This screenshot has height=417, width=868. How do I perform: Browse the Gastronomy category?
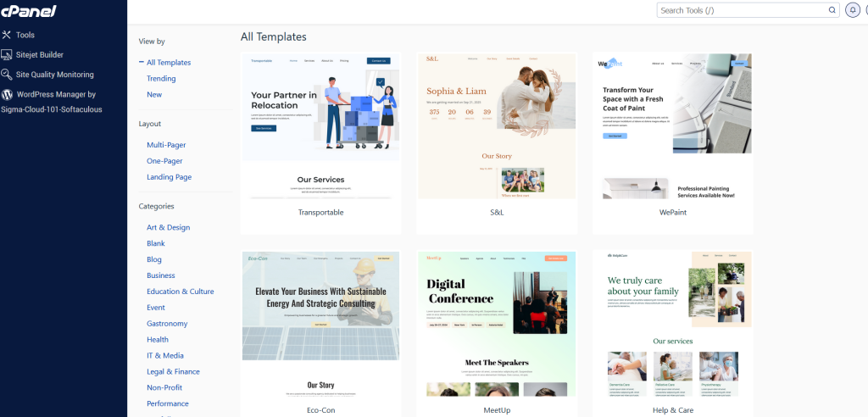(x=167, y=324)
